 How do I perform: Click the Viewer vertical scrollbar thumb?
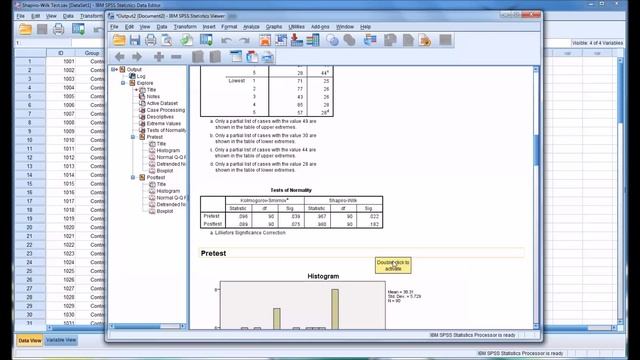(536, 149)
